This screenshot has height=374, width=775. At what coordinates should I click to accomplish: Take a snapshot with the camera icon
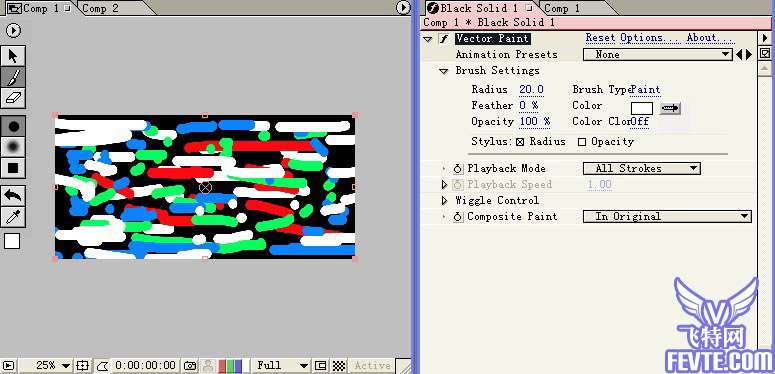pos(189,366)
